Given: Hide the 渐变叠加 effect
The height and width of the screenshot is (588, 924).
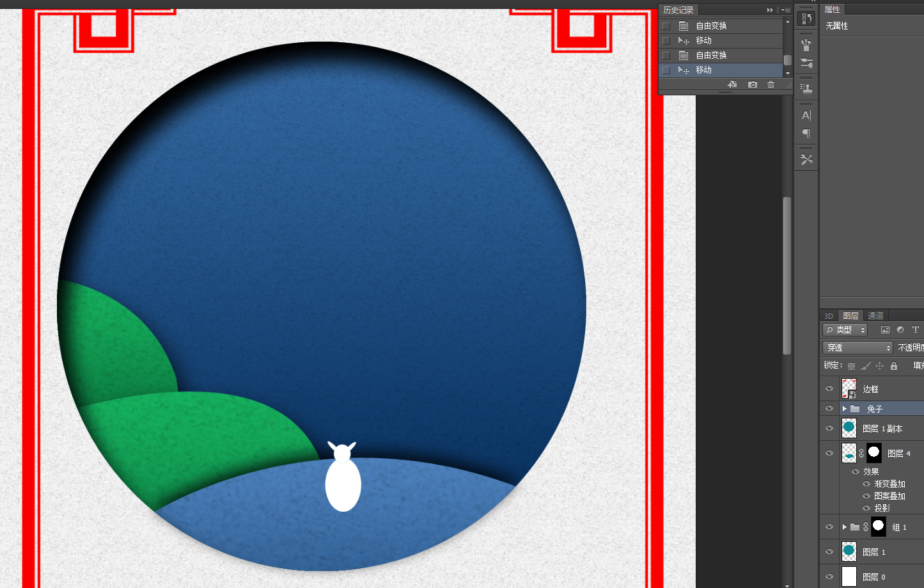Looking at the screenshot, I should pos(866,484).
